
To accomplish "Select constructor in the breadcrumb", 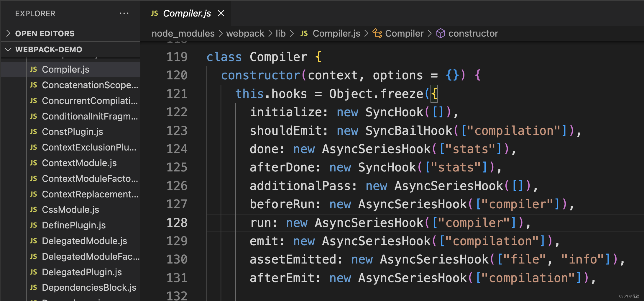I will tap(473, 34).
